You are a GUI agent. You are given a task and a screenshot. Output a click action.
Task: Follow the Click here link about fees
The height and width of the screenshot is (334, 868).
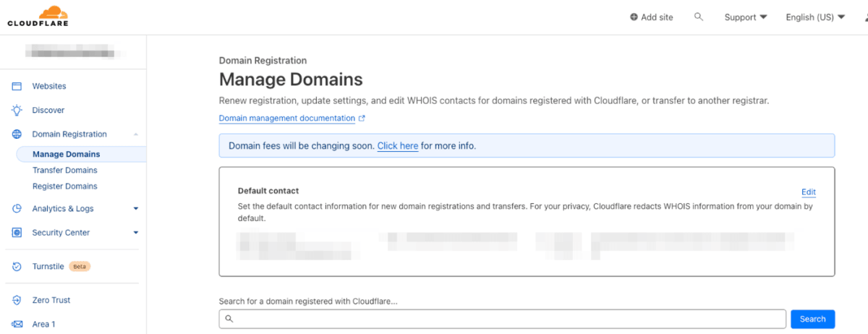tap(398, 146)
